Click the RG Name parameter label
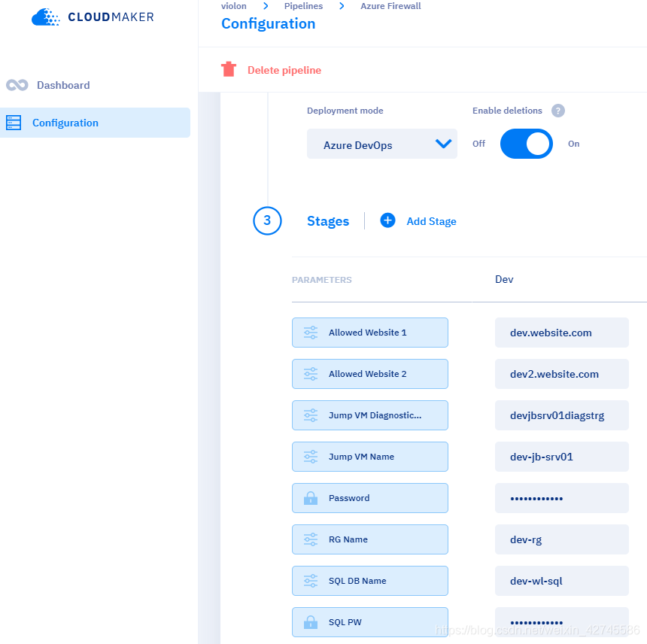Image resolution: width=647 pixels, height=644 pixels. click(348, 539)
